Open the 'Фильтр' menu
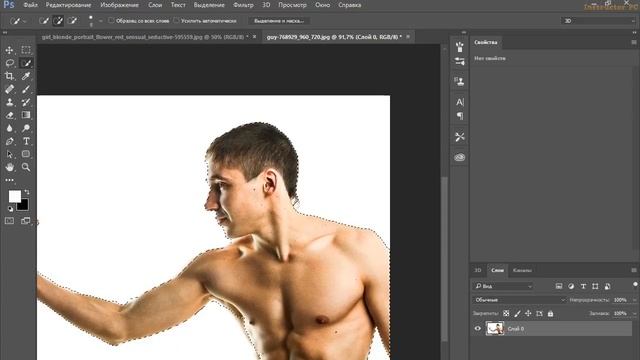 tap(243, 5)
